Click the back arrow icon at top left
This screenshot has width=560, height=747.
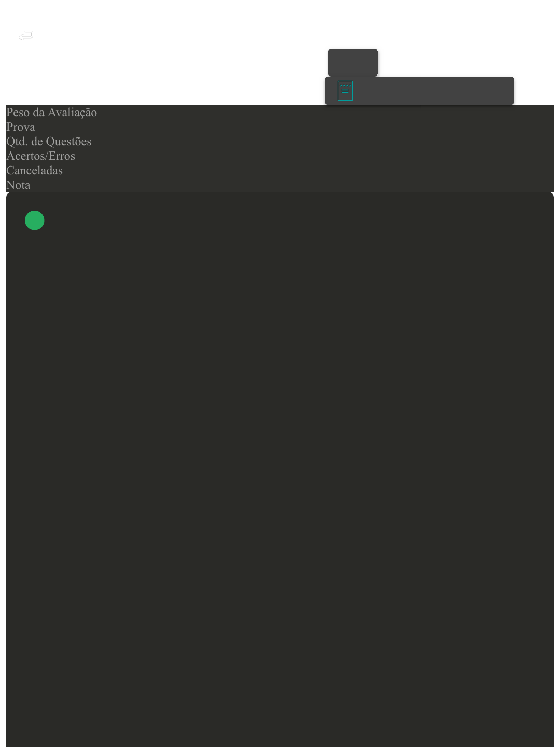coord(25,36)
